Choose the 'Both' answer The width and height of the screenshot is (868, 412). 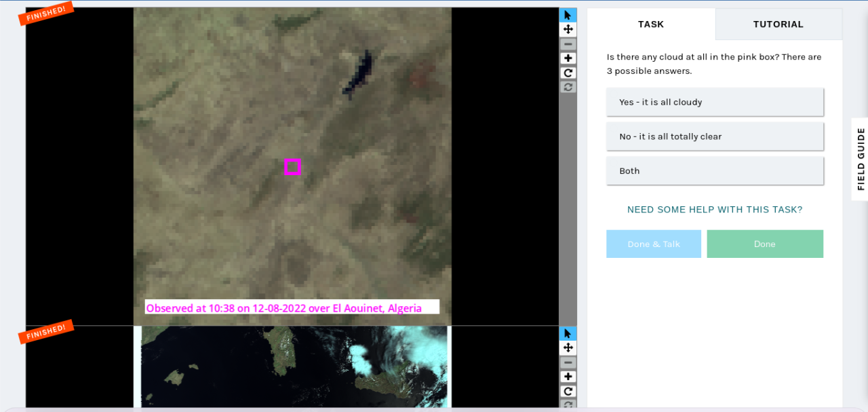tap(715, 171)
